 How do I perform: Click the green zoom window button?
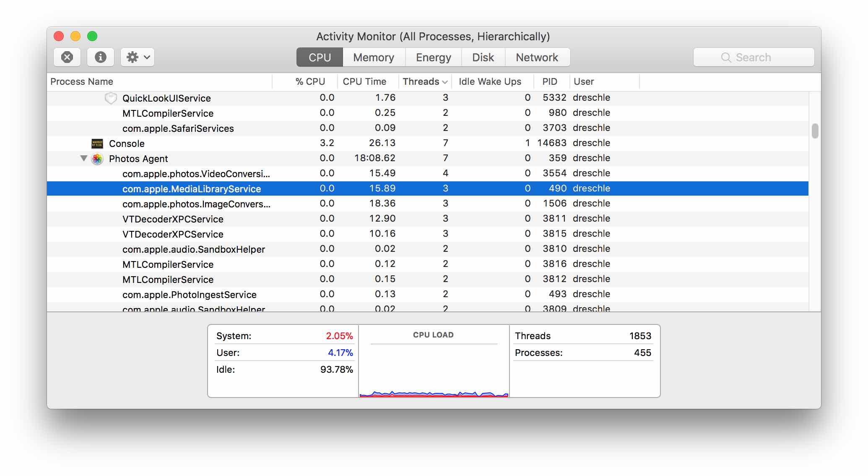click(92, 37)
